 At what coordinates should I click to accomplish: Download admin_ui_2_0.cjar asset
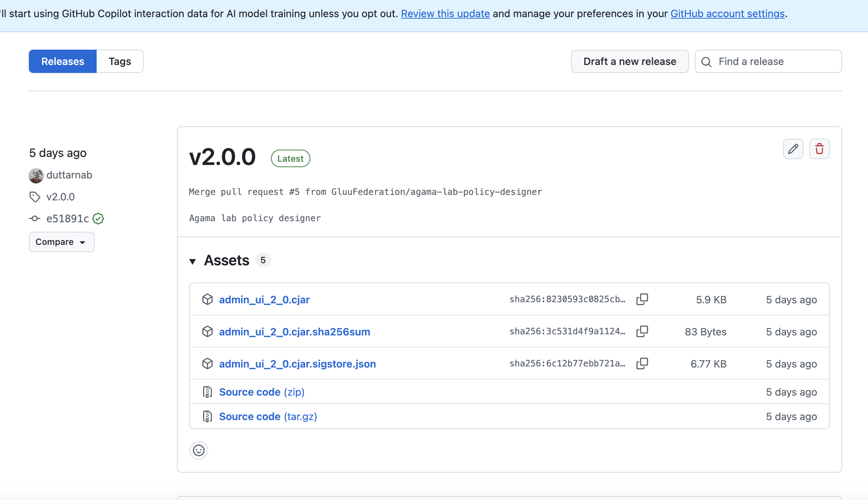point(264,300)
